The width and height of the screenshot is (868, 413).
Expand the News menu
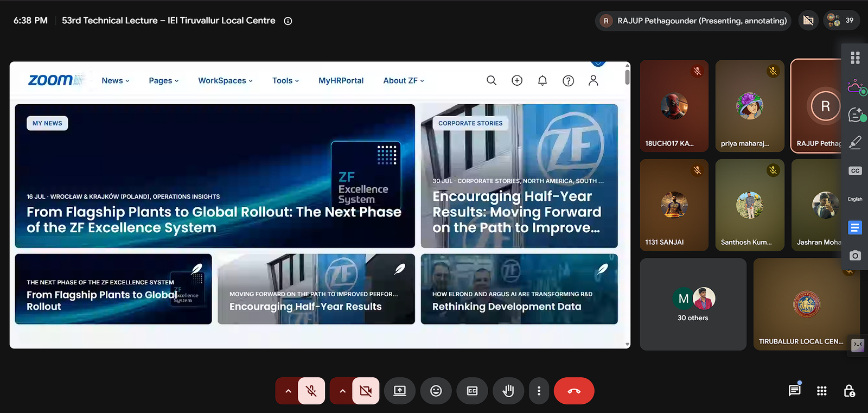pyautogui.click(x=116, y=80)
